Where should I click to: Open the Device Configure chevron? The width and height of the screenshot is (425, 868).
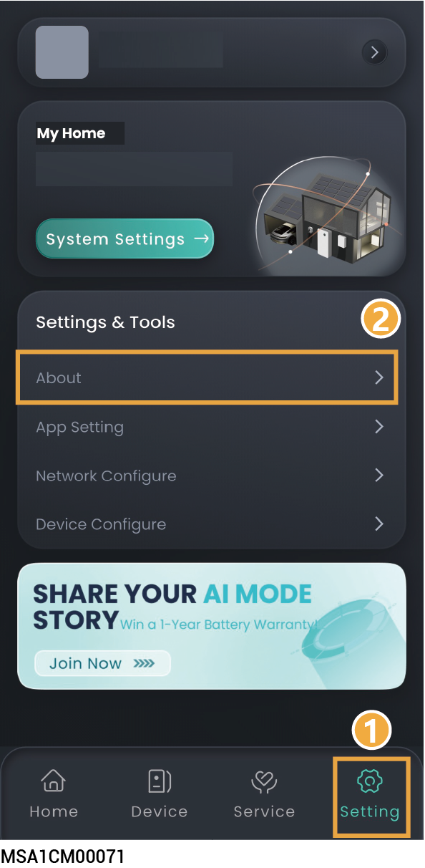click(380, 524)
